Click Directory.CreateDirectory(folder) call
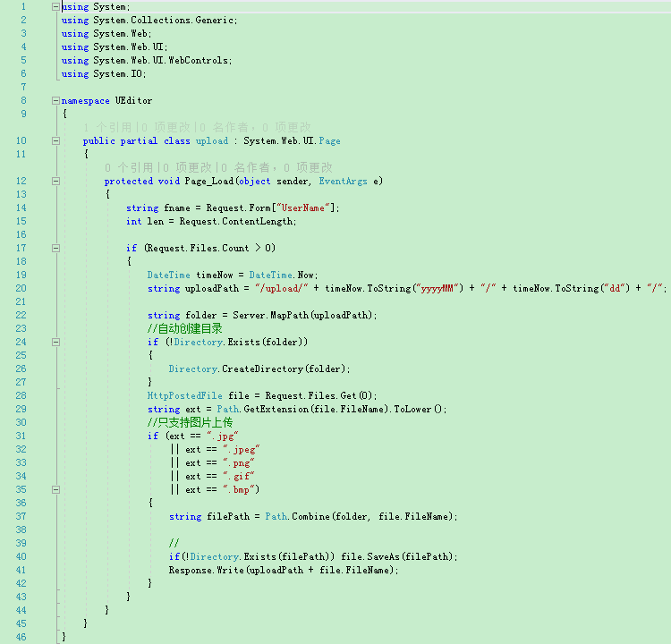Screen dimensions: 671x644 point(259,369)
